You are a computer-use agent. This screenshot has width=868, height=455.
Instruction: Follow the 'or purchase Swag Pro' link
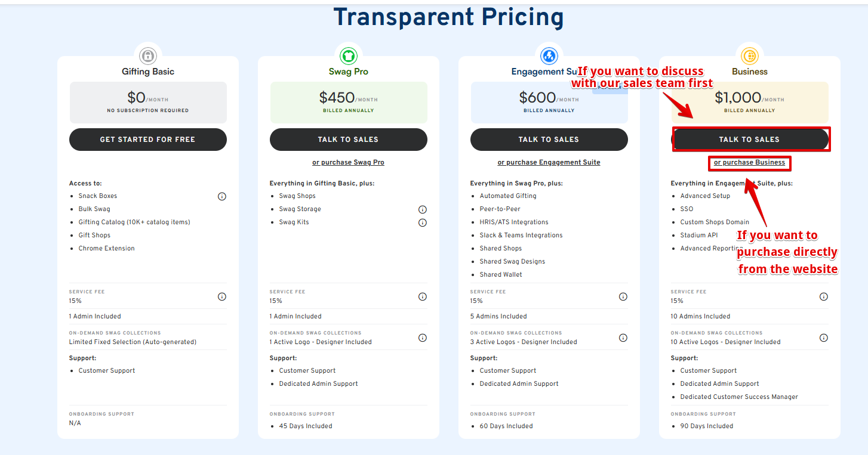349,162
